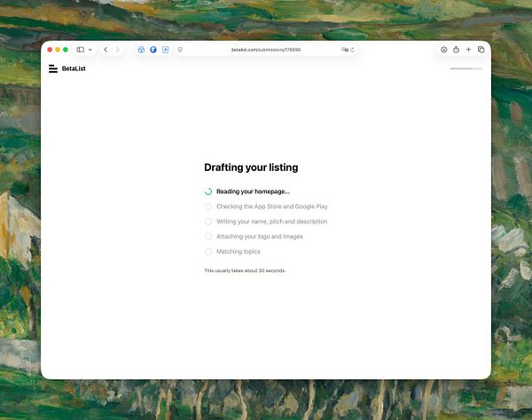Click the circle beside Matching topics
This screenshot has width=532, height=420.
208,252
